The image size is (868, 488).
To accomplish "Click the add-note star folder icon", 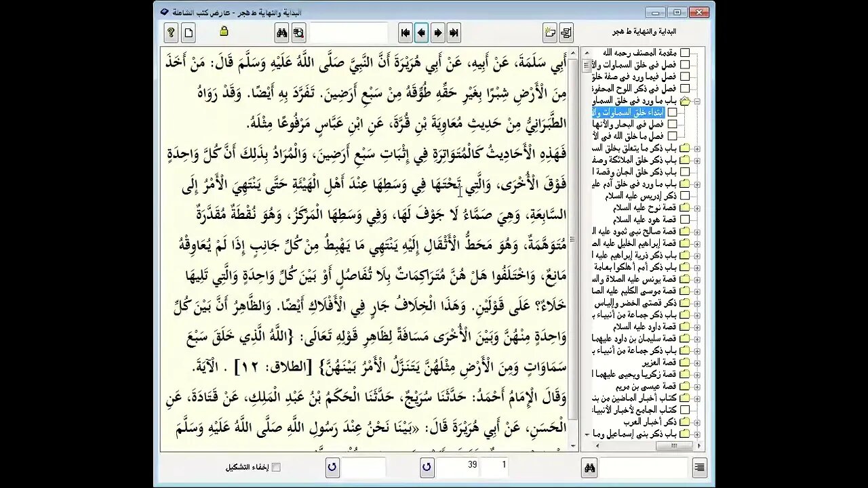I will coord(550,33).
